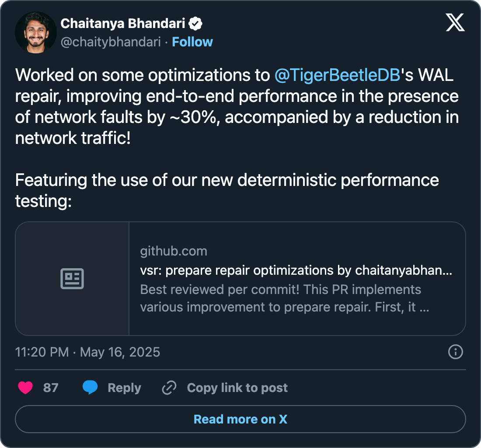Click the chain-link copy icon

pos(169,388)
